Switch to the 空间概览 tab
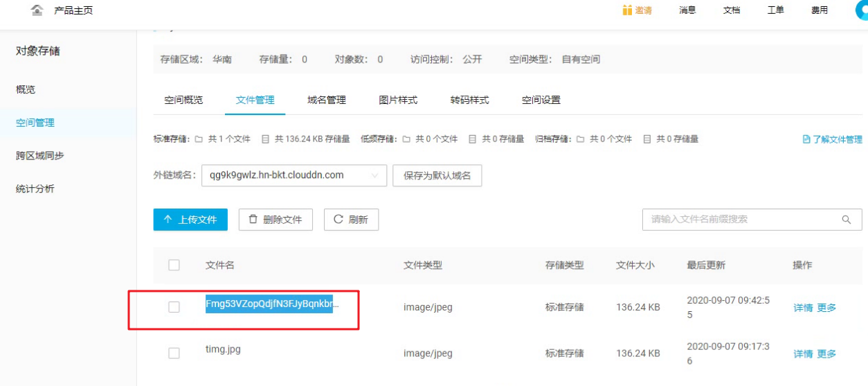This screenshot has width=868, height=386. (x=183, y=100)
